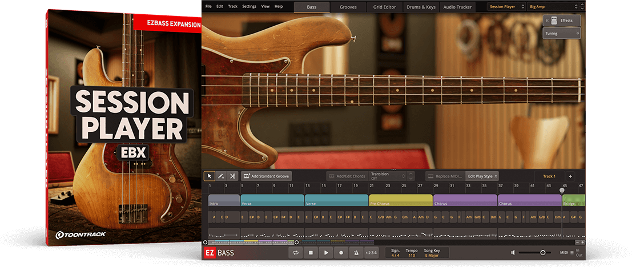Select the Bridge song part
The image size is (644, 271).
click(x=574, y=200)
